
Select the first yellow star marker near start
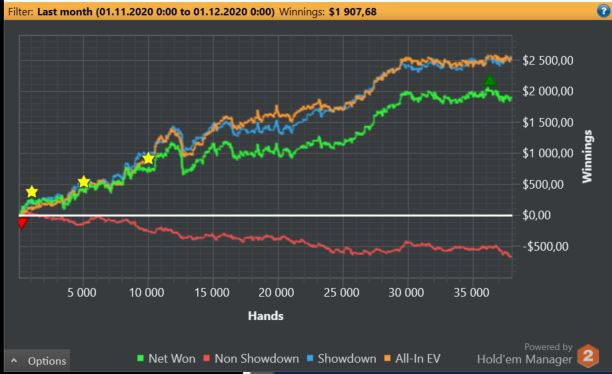point(32,192)
